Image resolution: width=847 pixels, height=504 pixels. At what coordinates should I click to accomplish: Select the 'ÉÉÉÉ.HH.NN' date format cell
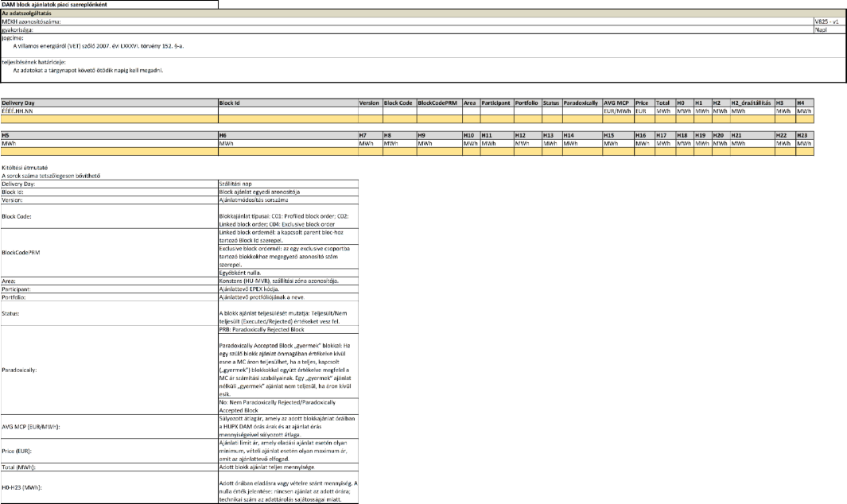109,110
